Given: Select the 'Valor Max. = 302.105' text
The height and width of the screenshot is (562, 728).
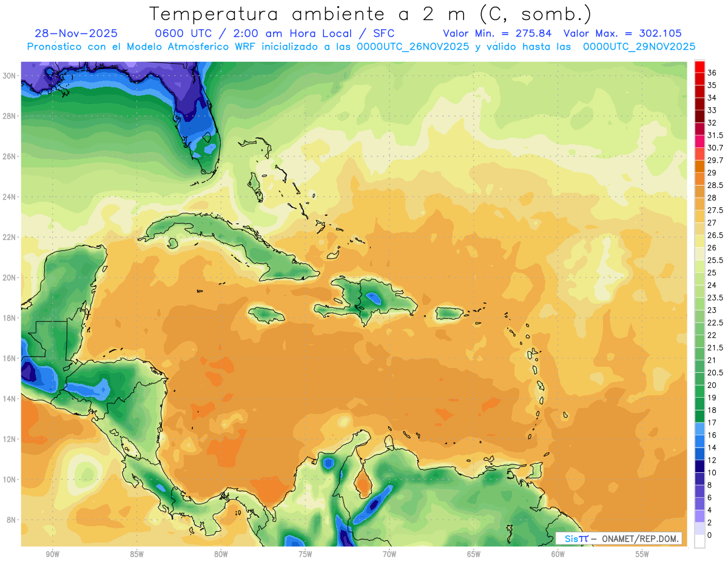Looking at the screenshot, I should point(622,34).
